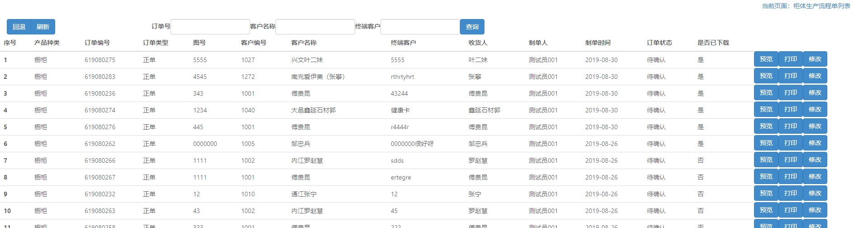Preview order 619080267

[766, 176]
